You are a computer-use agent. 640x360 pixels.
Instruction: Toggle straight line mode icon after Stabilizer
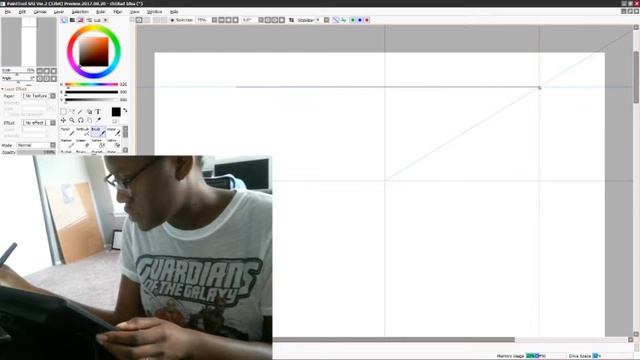pyautogui.click(x=336, y=20)
